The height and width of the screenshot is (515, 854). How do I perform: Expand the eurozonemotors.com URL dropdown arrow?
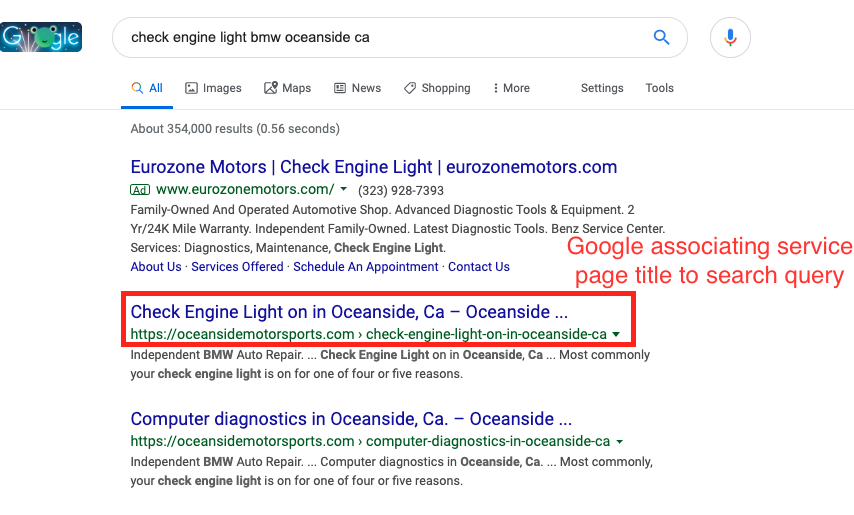click(x=344, y=189)
